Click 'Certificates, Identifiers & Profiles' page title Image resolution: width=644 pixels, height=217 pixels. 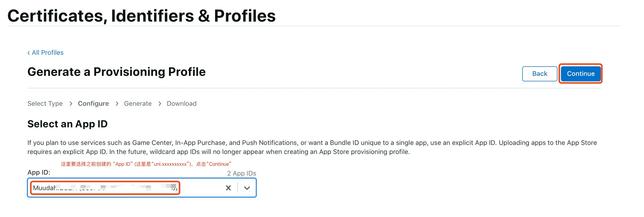[x=141, y=16]
